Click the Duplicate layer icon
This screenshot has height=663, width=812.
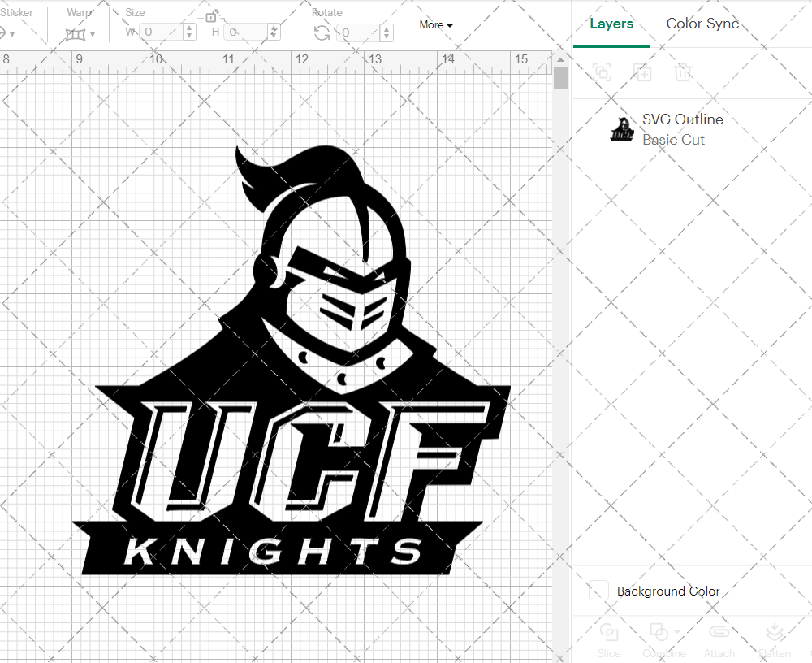[642, 72]
